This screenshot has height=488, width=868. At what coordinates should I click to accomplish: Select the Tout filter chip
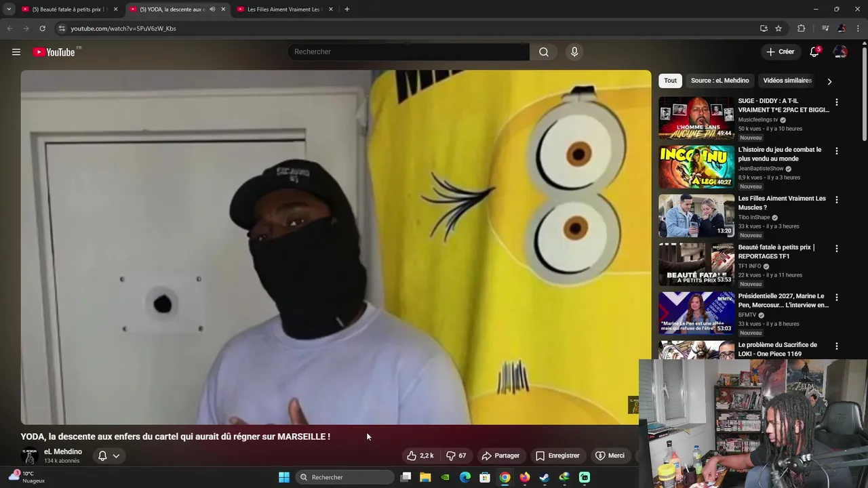coord(670,81)
